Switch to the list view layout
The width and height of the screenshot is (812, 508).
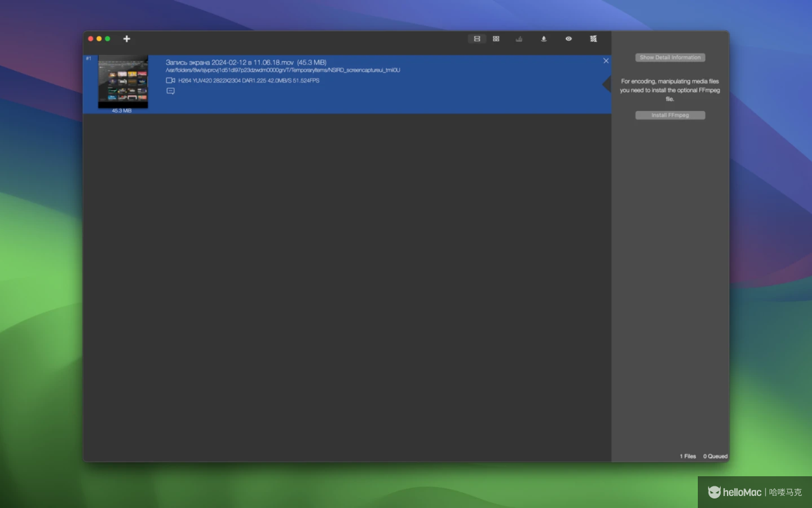point(477,39)
